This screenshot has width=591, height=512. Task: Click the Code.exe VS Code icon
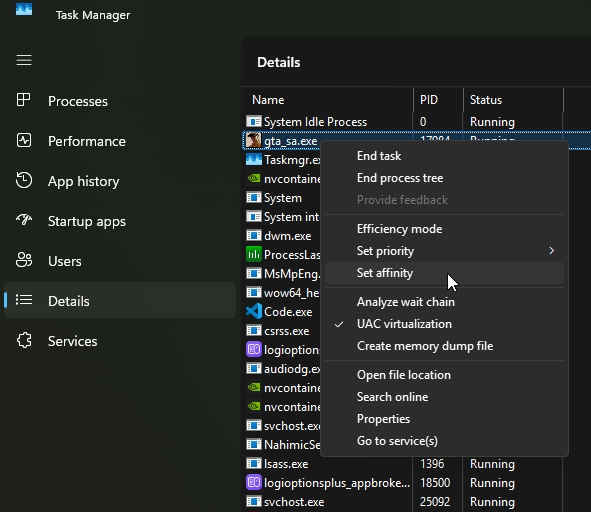[254, 311]
